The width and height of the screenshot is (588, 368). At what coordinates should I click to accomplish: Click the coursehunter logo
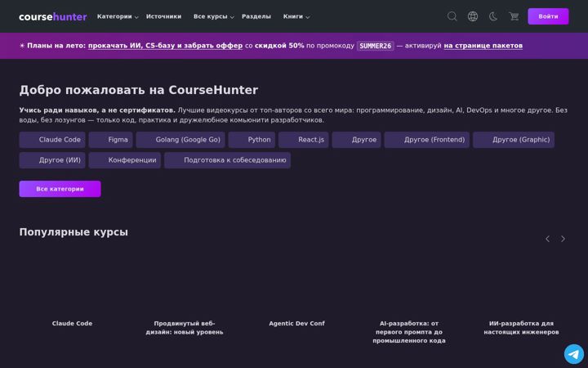53,16
